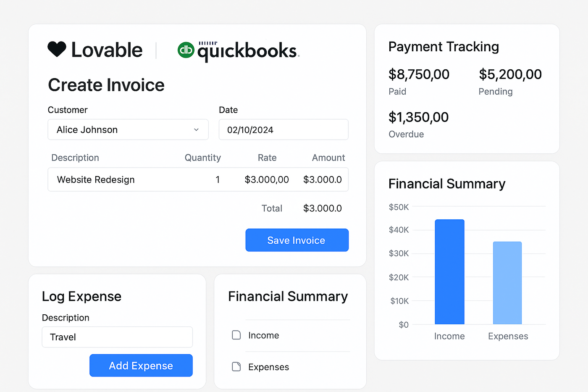Screen dimensions: 588x392
Task: Click the Amount column header
Action: point(328,158)
